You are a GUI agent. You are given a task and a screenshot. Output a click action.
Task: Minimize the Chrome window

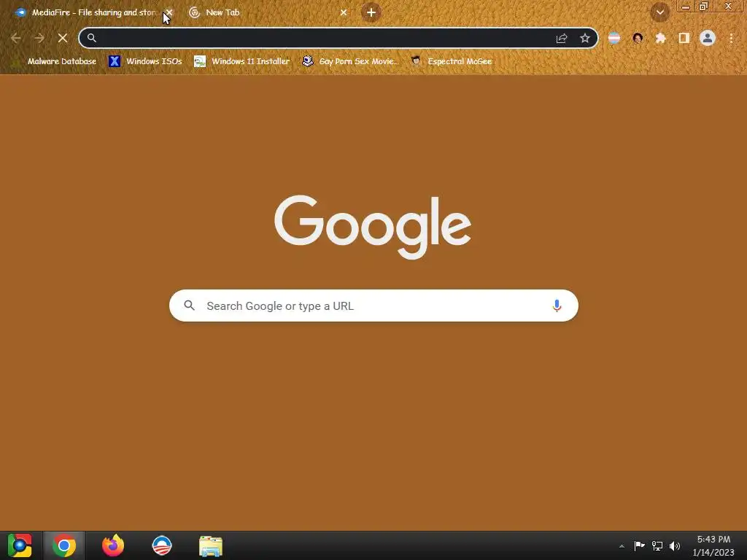click(x=686, y=6)
